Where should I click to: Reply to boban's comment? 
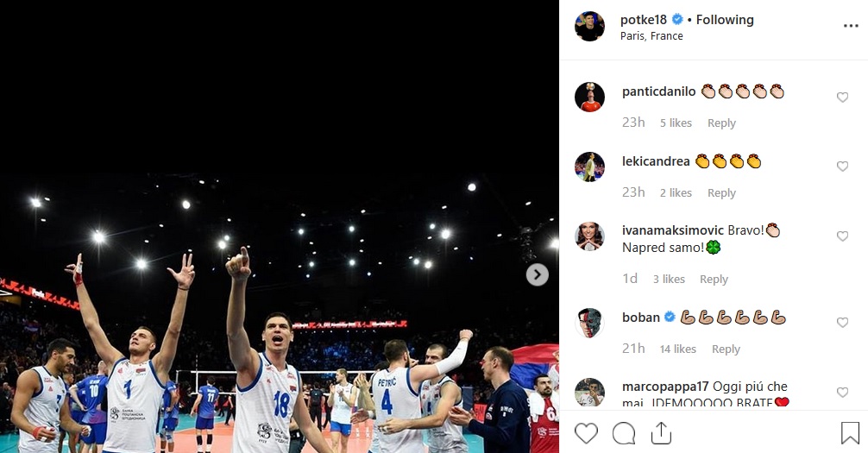[x=726, y=349]
